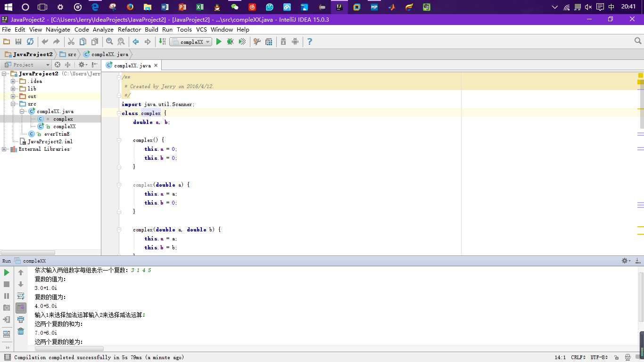Screen dimensions: 644x362
Task: Run with coverage from the toolbar
Action: coord(242,41)
